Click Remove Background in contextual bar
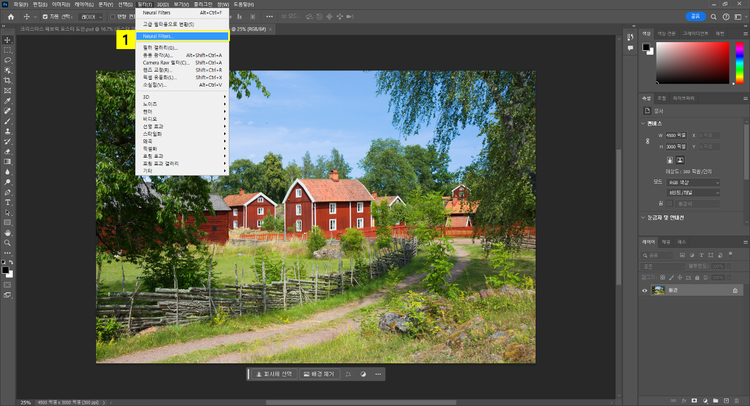 pos(320,374)
